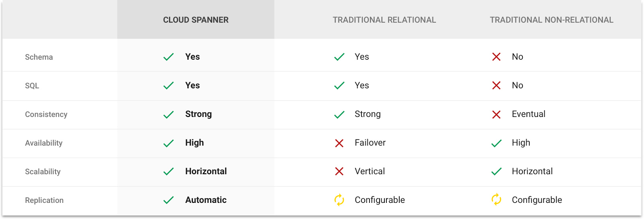This screenshot has width=644, height=219.
Task: Click yellow sync icon in Non-Relational column
Action: 496,200
